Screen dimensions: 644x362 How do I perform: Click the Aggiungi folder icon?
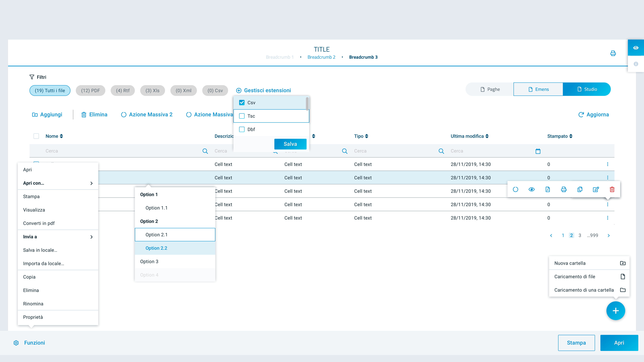coord(35,114)
